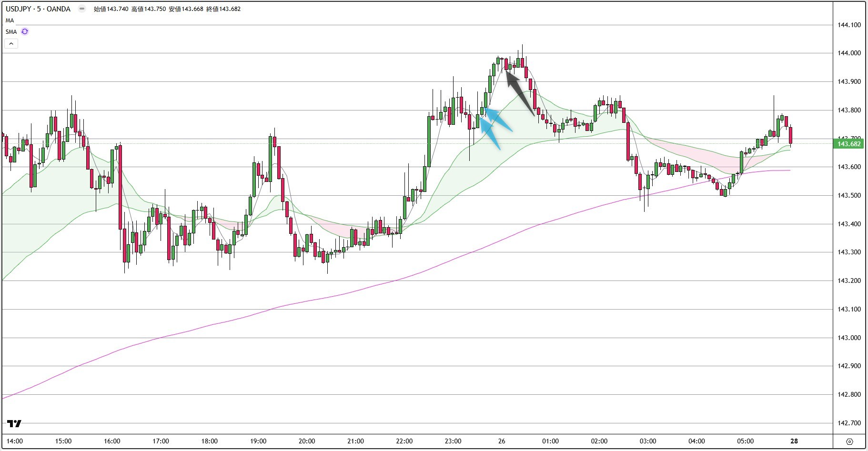Image resolution: width=868 pixels, height=451 pixels.
Task: Click the 終値 143.682 close value
Action: [223, 9]
